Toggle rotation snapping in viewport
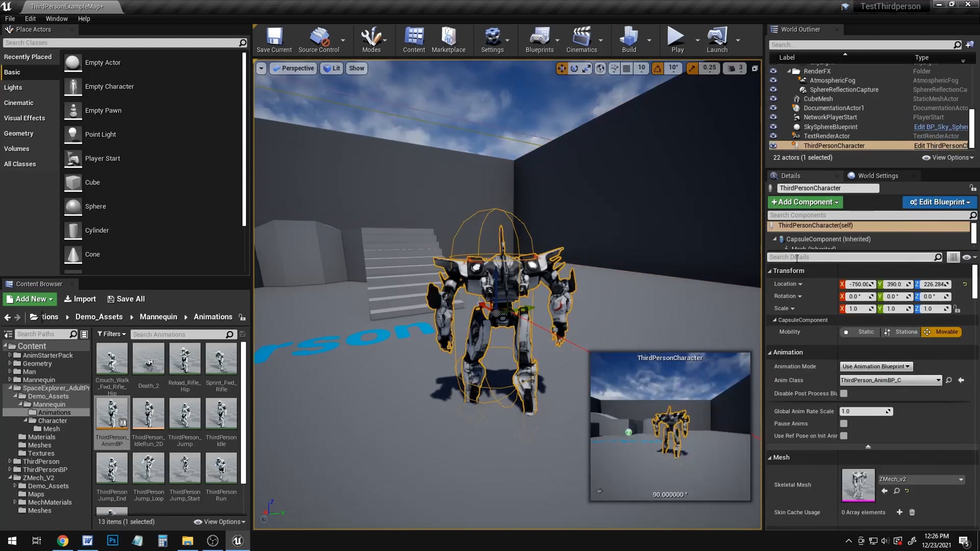 tap(657, 69)
